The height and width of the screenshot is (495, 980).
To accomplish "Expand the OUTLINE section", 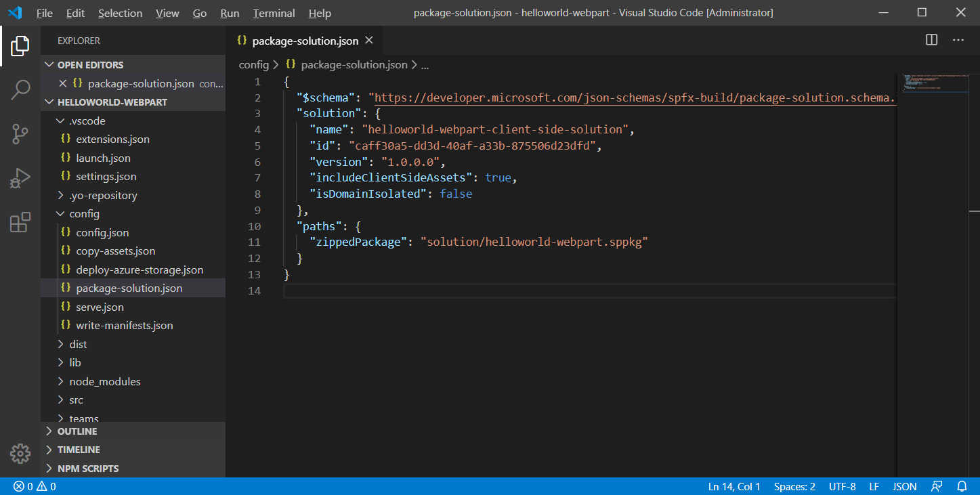I will pyautogui.click(x=77, y=431).
